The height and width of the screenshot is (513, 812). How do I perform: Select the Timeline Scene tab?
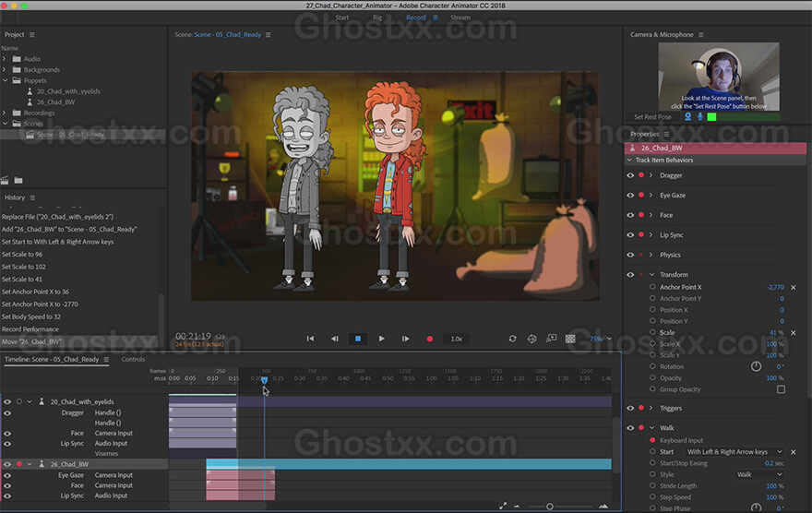(52, 359)
